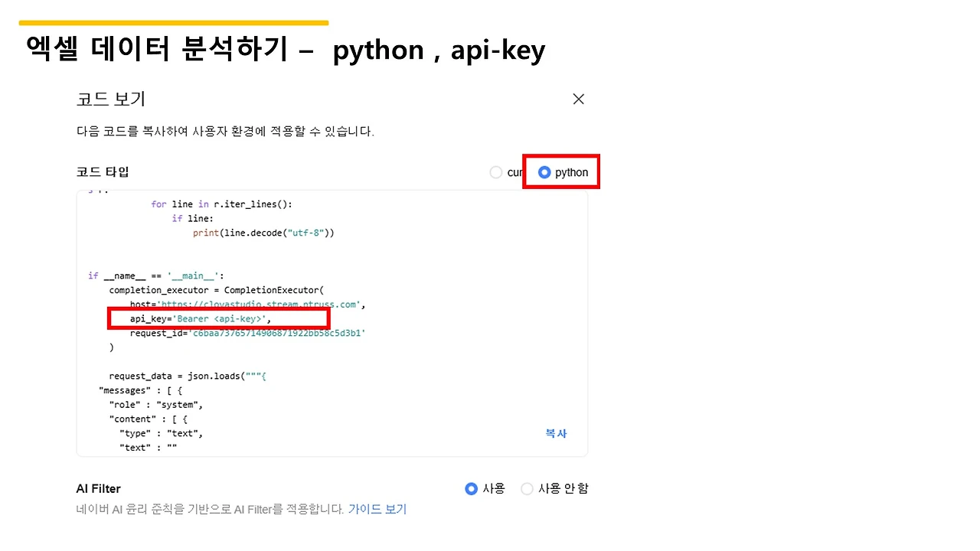
Task: Switch code type to the curl option
Action: 496,172
